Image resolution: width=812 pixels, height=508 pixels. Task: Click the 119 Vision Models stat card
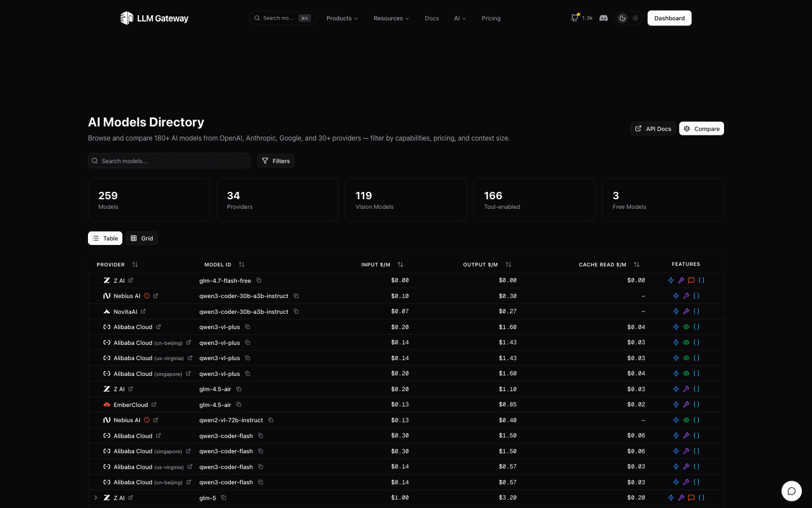point(406,200)
